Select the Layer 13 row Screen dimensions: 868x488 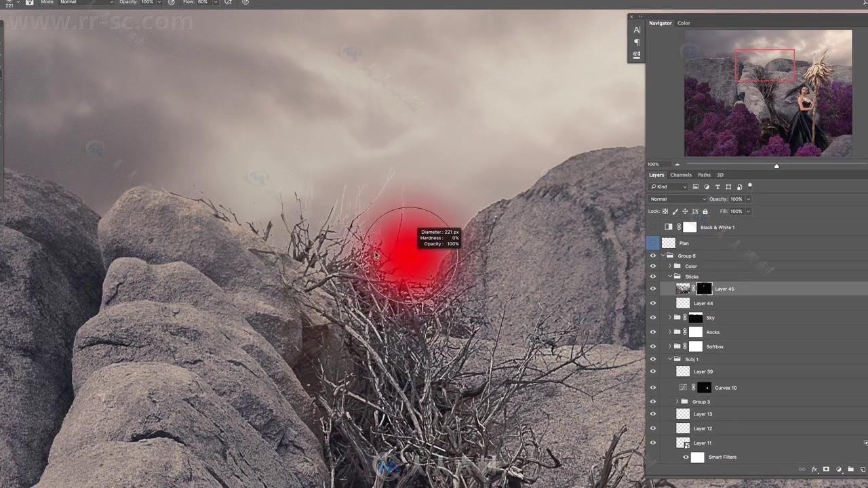tap(757, 414)
